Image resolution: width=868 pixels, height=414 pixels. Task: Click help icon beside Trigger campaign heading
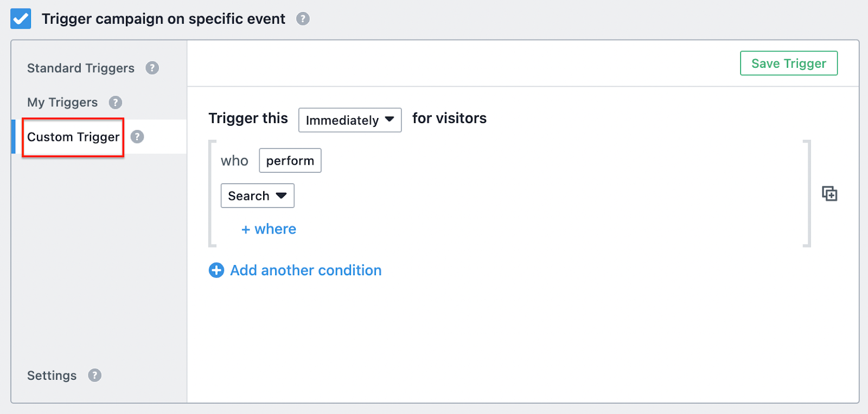point(303,19)
